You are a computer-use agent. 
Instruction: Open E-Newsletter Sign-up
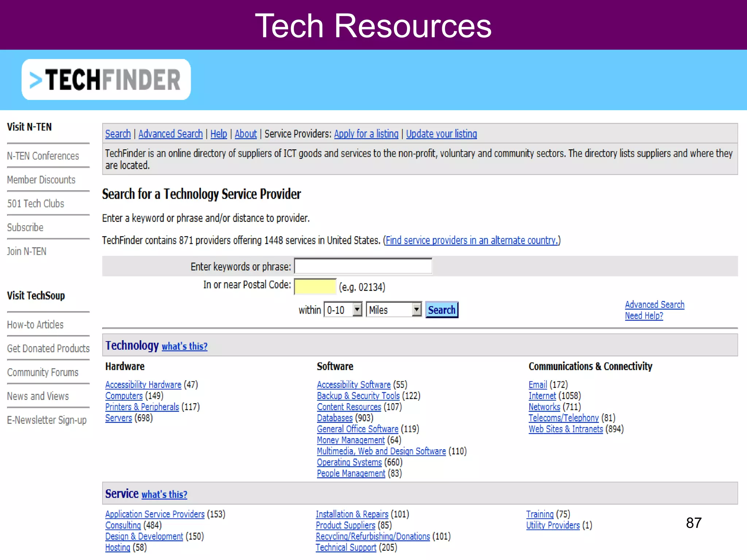[x=47, y=420]
